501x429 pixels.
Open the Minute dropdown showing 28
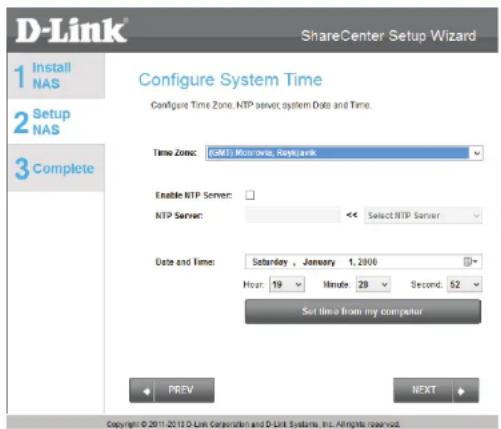pyautogui.click(x=373, y=284)
